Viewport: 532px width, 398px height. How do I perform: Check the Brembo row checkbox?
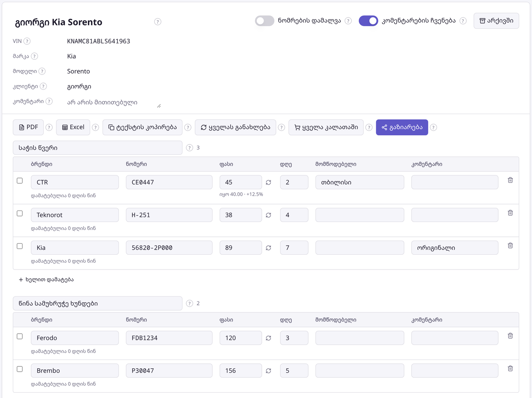20,369
